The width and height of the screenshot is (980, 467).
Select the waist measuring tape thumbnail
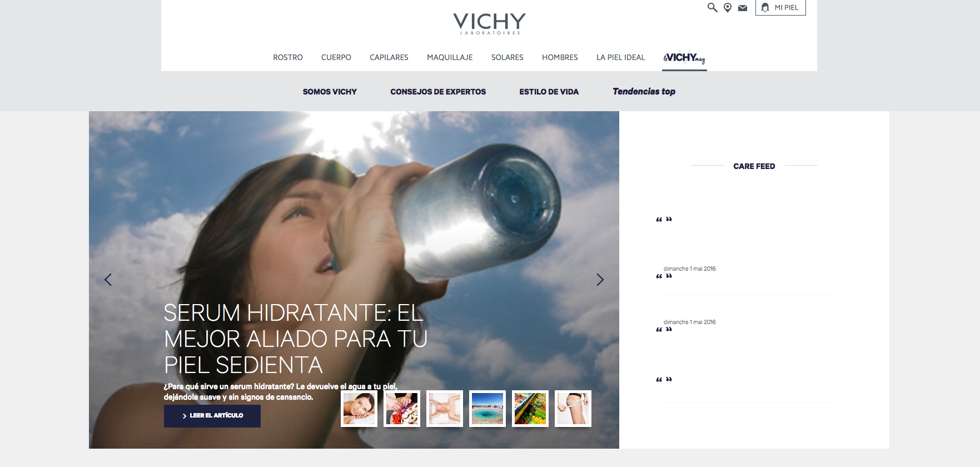[573, 409]
